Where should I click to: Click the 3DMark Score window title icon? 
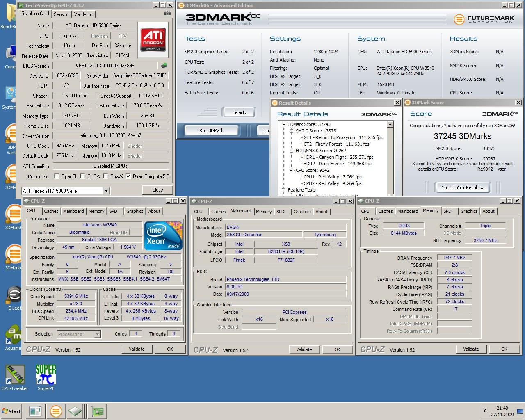tap(408, 103)
